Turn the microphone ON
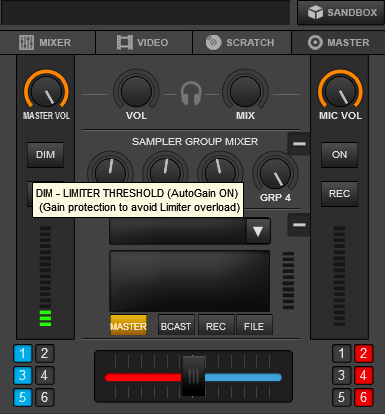The image size is (385, 414). pos(339,155)
